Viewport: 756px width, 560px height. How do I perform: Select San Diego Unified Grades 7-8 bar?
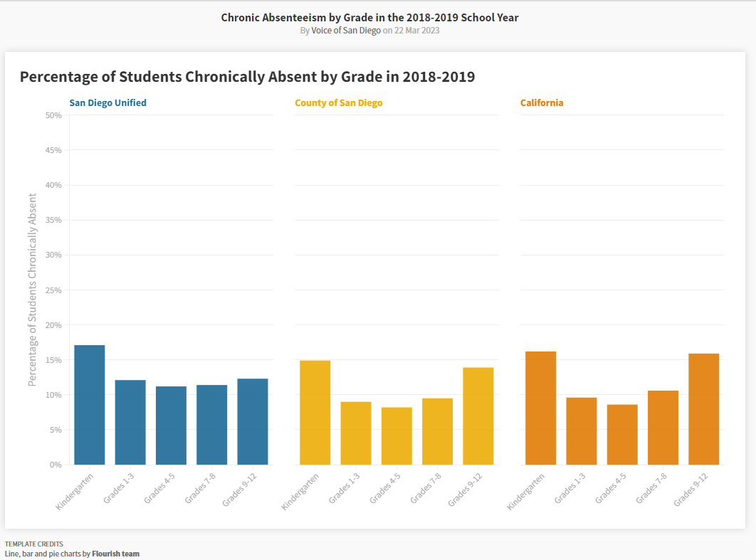[x=211, y=425]
